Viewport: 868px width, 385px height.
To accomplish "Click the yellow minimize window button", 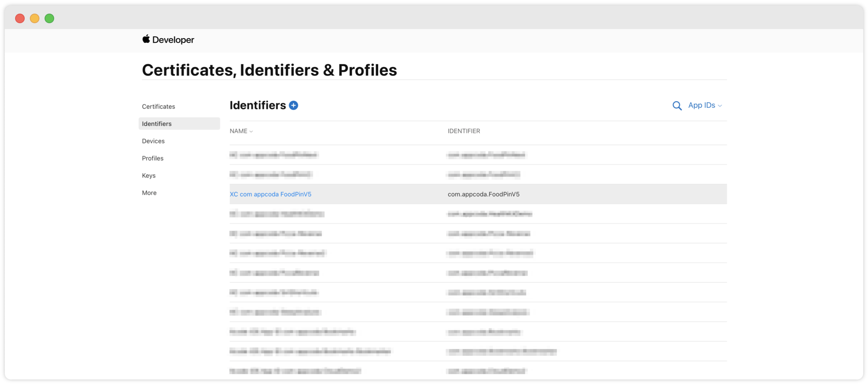I will (x=34, y=18).
